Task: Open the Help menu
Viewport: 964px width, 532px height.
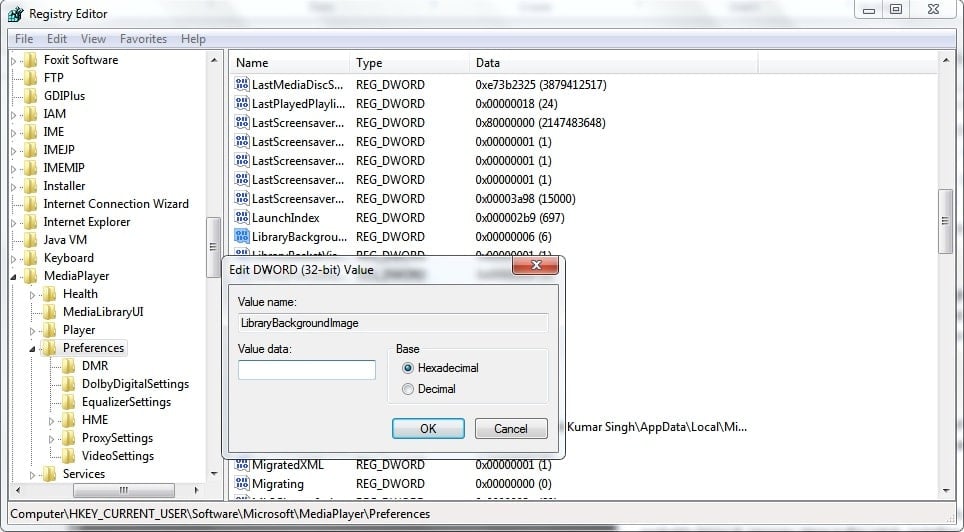Action: click(193, 39)
